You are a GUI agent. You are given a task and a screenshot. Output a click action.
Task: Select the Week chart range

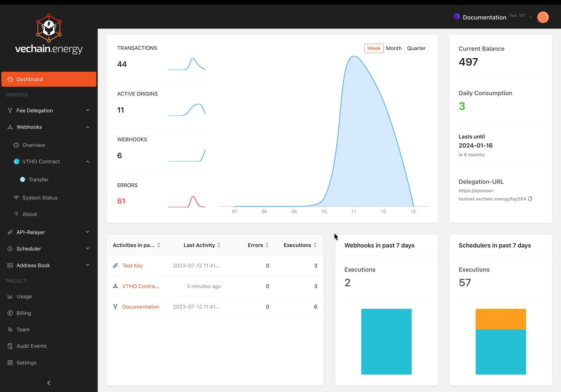pos(374,48)
